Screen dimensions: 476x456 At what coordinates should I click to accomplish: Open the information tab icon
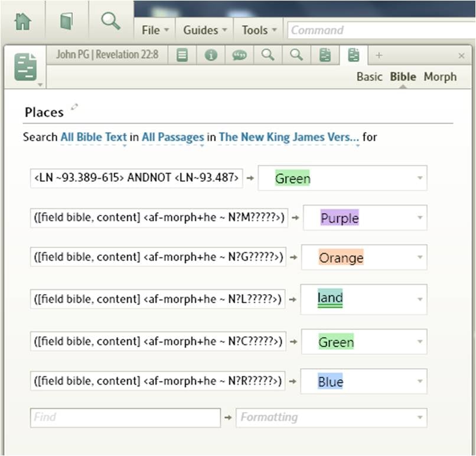point(211,56)
